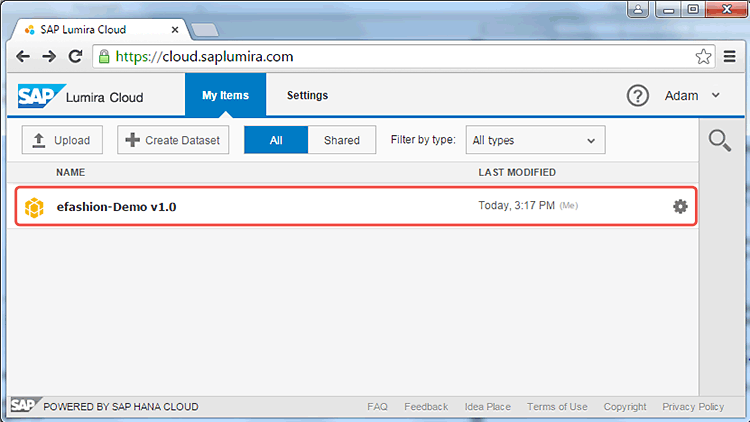Click the SAP logo in the footer
This screenshot has width=750, height=422.
26,405
